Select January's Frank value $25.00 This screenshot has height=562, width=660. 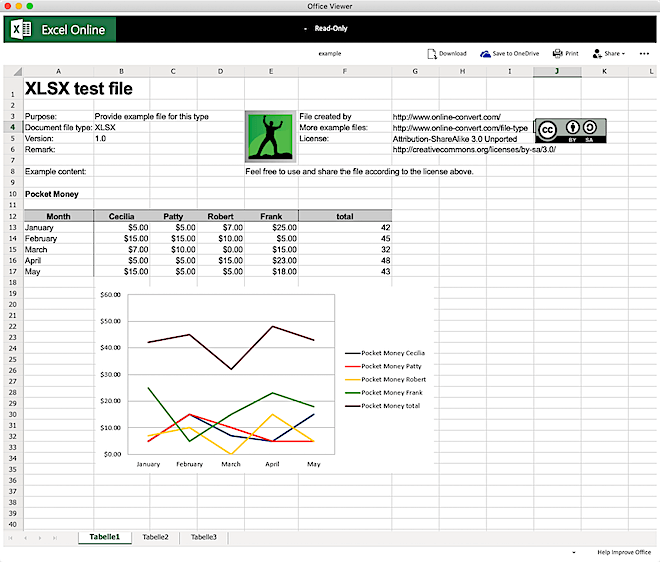pos(271,227)
